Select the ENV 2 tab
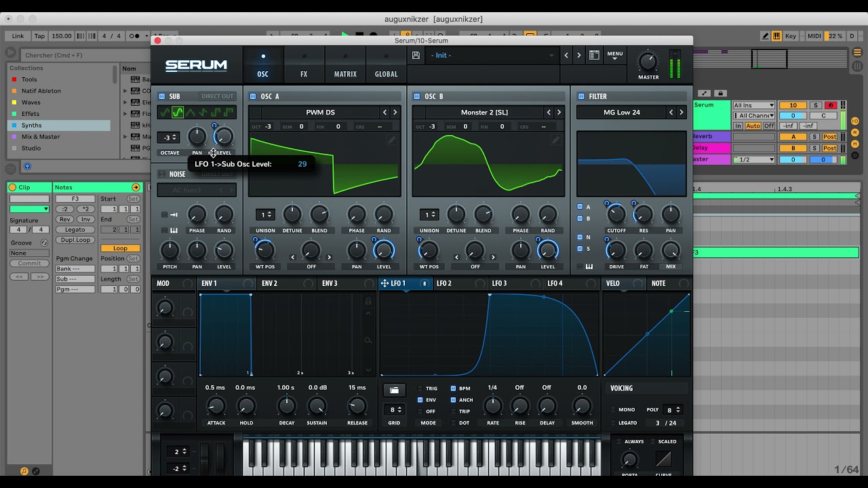This screenshot has height=488, width=868. (x=287, y=283)
